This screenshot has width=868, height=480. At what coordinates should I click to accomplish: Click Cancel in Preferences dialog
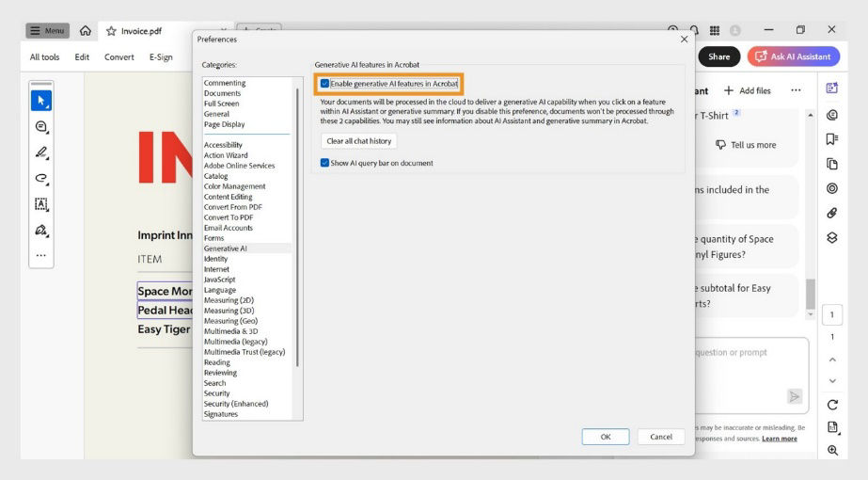(661, 437)
